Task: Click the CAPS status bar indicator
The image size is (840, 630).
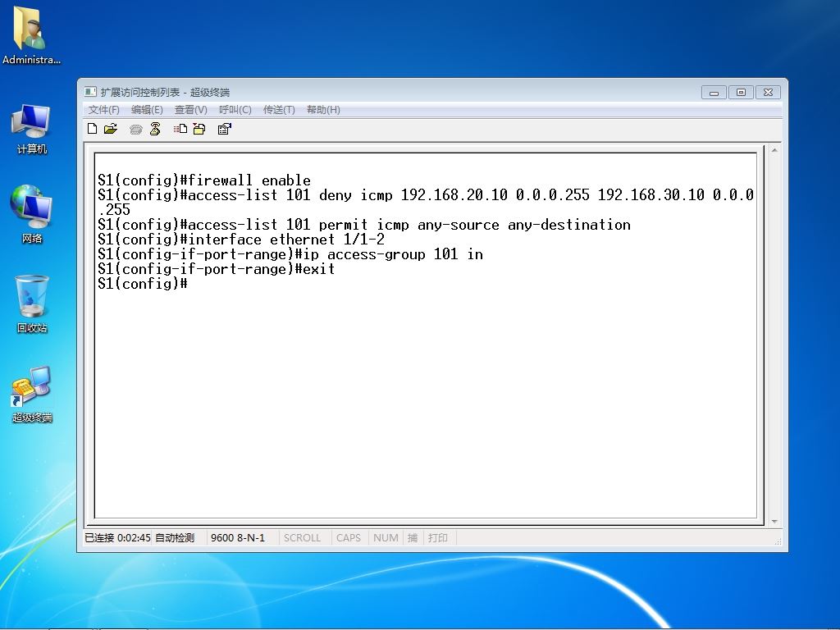Action: click(x=348, y=538)
